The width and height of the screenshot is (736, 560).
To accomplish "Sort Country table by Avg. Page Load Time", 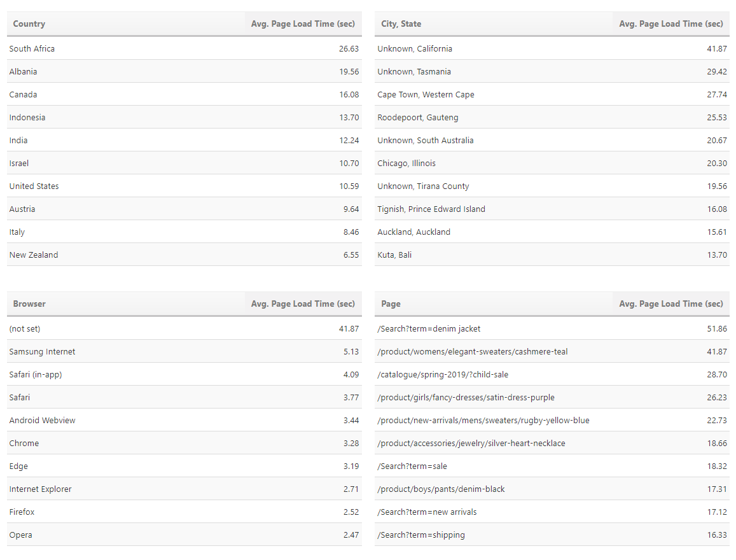I will 303,24.
